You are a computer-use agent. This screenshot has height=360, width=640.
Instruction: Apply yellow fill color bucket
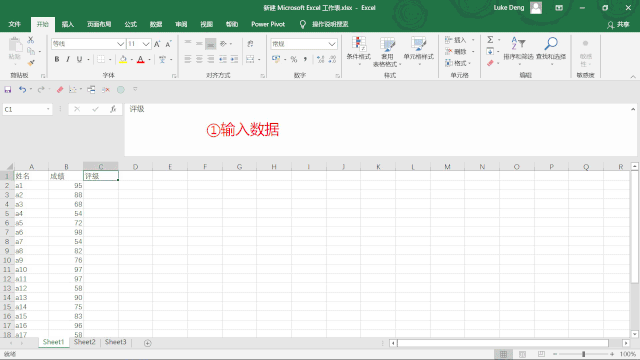click(123, 60)
